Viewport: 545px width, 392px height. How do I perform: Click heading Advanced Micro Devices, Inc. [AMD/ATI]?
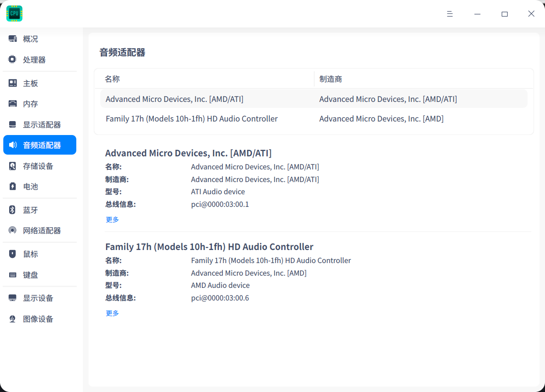(188, 153)
